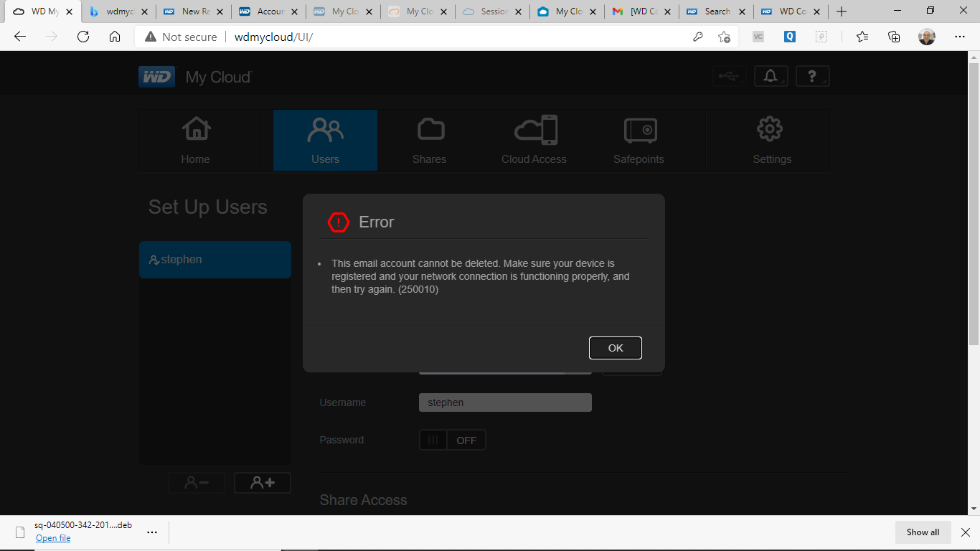Go back in the browser
The width and height of the screenshot is (980, 551).
pos(20,37)
